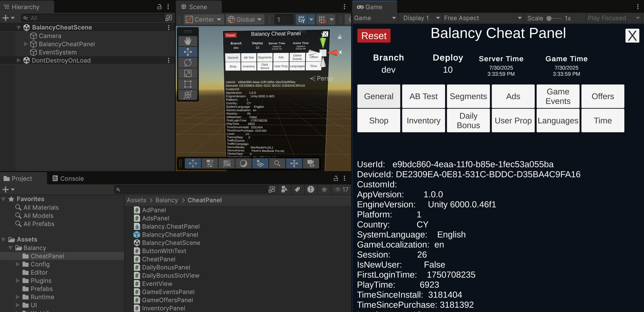This screenshot has height=312, width=644.
Task: Open Hierarchy panel three-dot options
Action: tap(168, 7)
